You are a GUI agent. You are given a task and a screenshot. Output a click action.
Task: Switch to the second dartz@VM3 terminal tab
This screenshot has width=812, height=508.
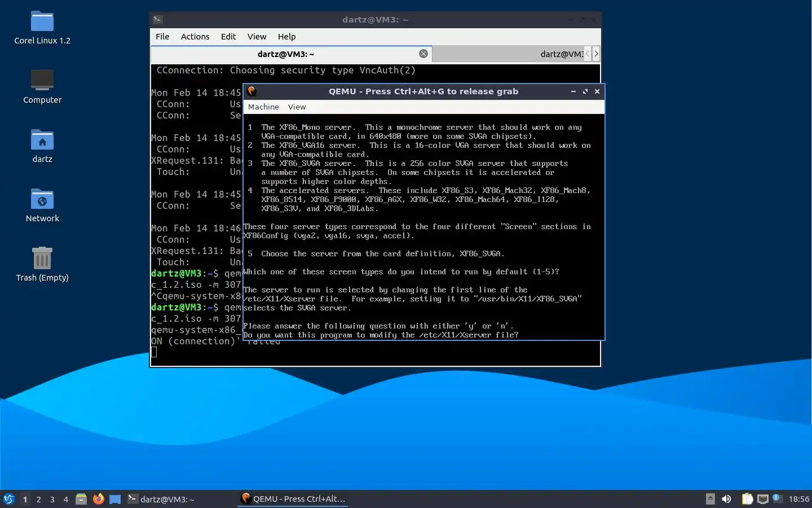click(x=507, y=54)
